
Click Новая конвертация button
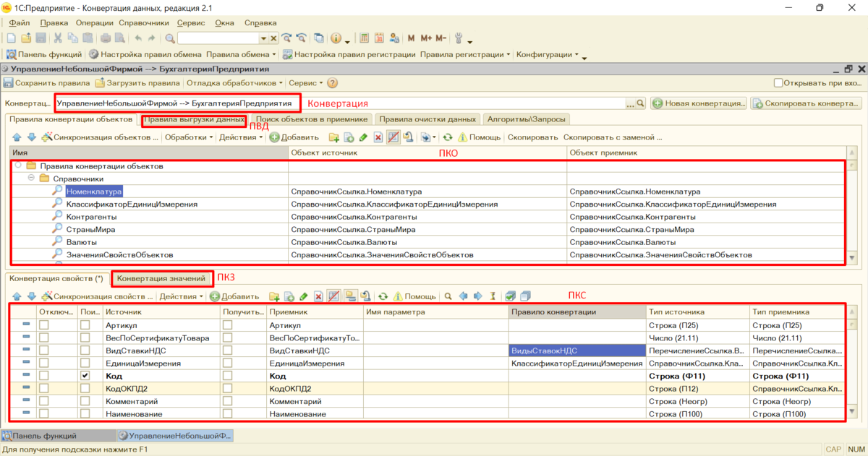[x=699, y=103]
